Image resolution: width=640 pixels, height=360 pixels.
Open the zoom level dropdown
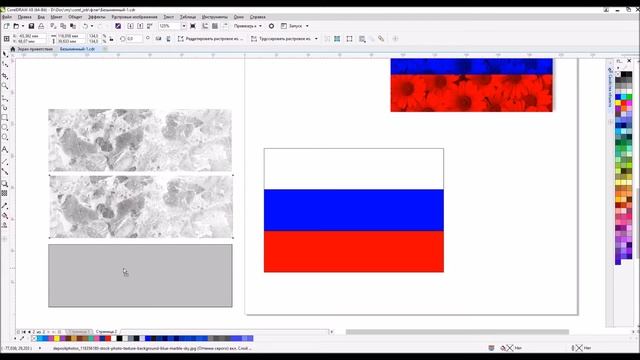point(184,26)
